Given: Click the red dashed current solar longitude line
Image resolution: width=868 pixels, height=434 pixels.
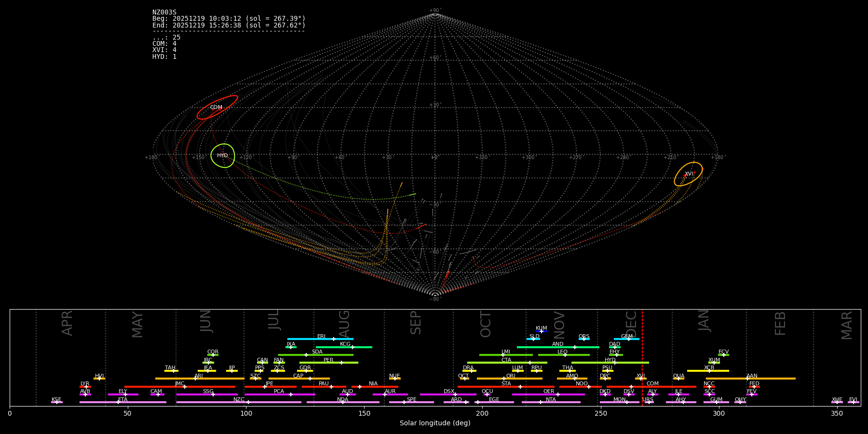Looking at the screenshot, I should pyautogui.click(x=642, y=357).
